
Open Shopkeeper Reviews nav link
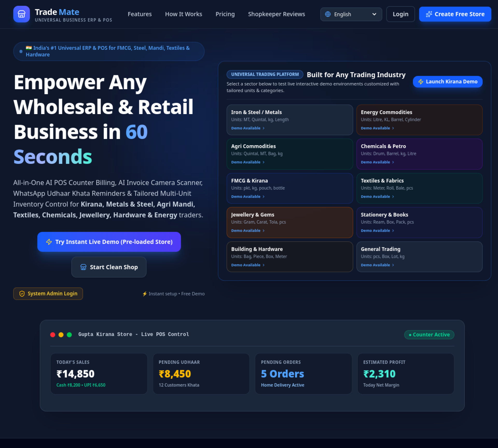click(276, 14)
